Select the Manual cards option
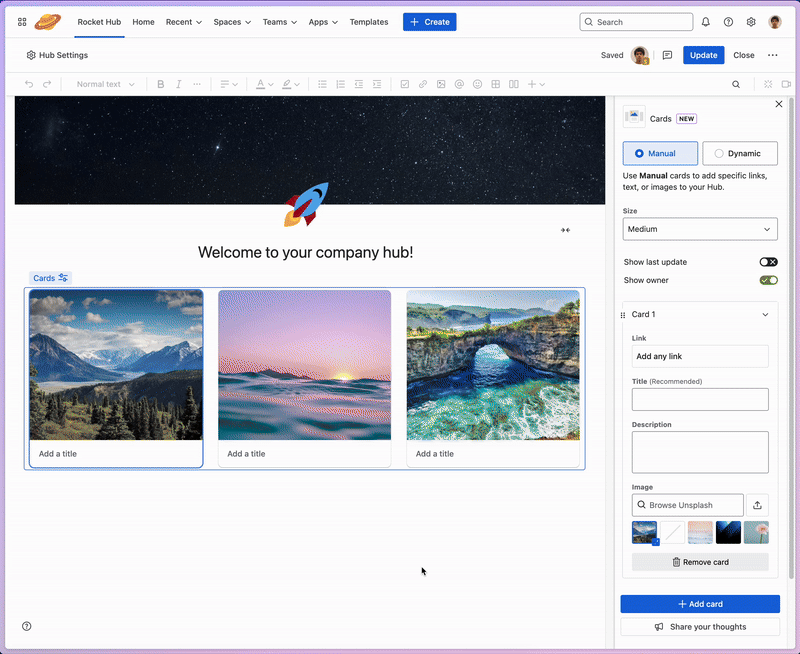This screenshot has height=654, width=800. coord(660,154)
